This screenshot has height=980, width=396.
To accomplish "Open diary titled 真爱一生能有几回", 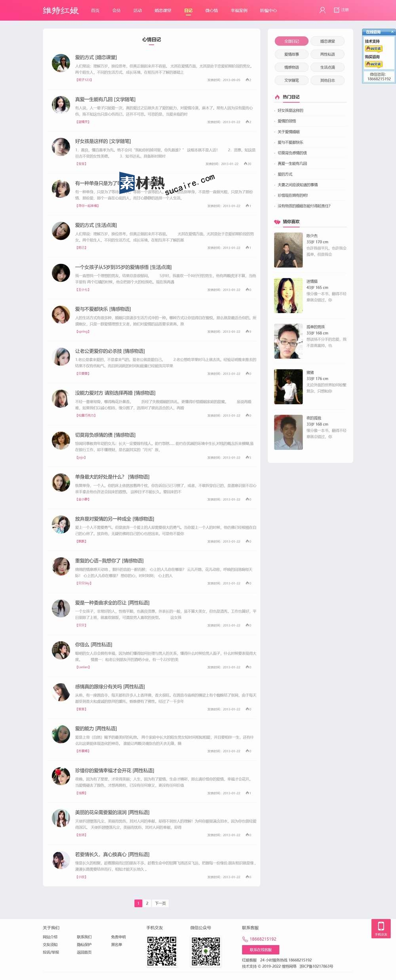I will click(x=105, y=99).
